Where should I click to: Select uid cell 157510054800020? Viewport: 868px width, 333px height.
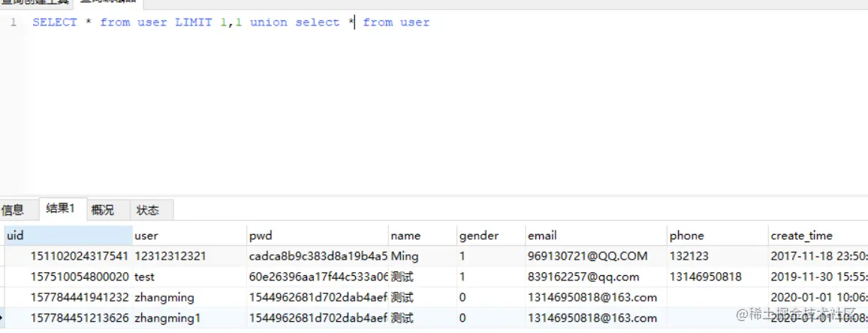coord(68,277)
